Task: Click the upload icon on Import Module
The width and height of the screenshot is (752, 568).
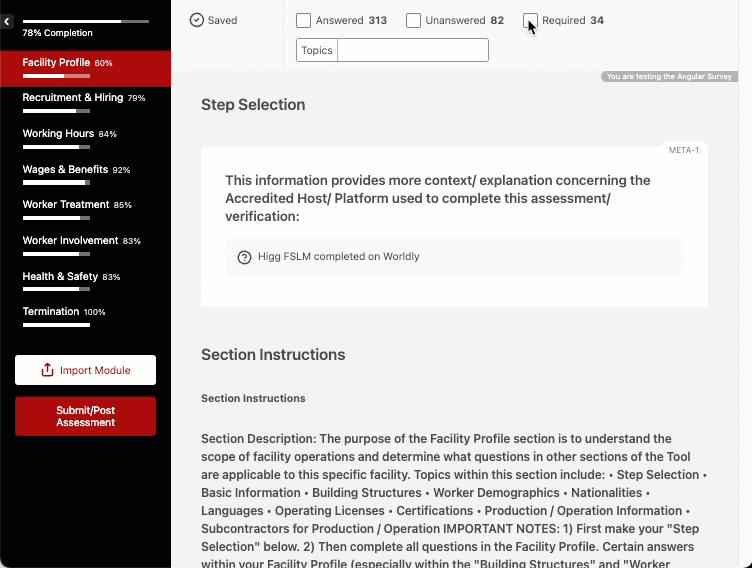Action: [x=47, y=370]
